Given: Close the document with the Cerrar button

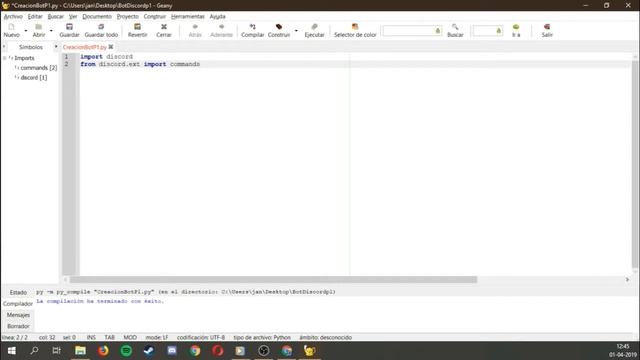Looking at the screenshot, I should (164, 31).
